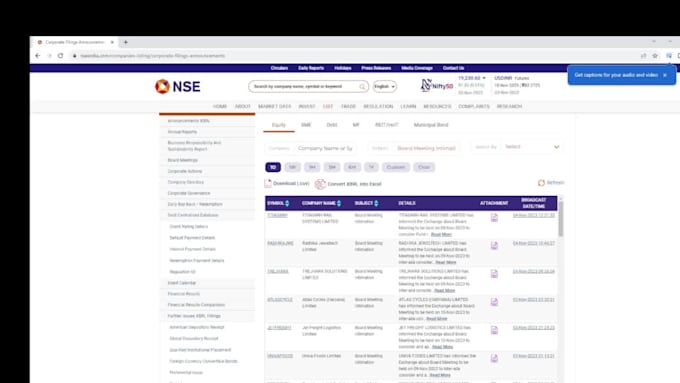Select the 6M period filter

pyautogui.click(x=352, y=167)
